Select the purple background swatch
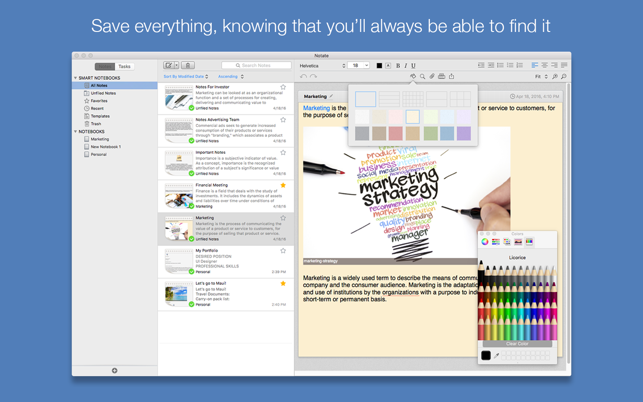The height and width of the screenshot is (402, 643). (x=464, y=133)
